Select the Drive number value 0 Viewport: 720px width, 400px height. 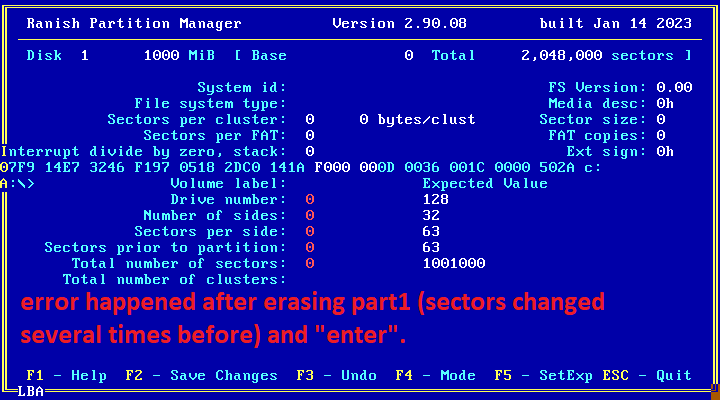pos(310,200)
